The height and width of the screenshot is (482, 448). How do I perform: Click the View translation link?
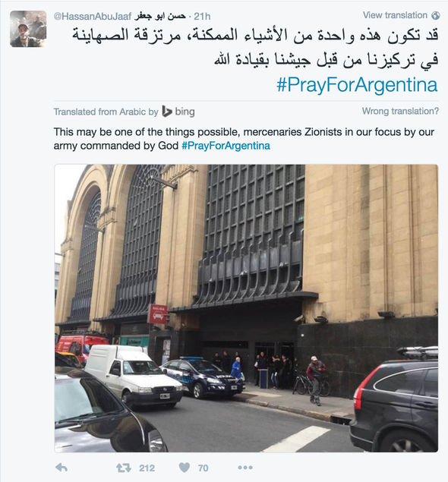click(x=395, y=15)
